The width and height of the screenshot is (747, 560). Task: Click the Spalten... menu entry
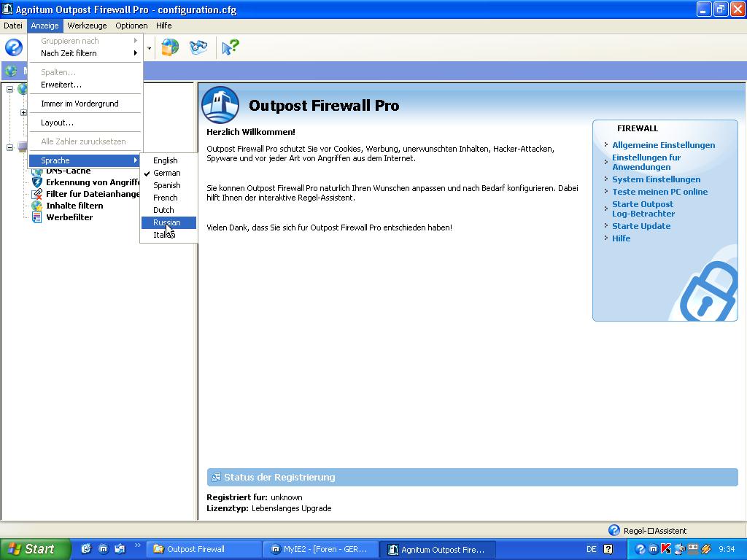(x=85, y=72)
